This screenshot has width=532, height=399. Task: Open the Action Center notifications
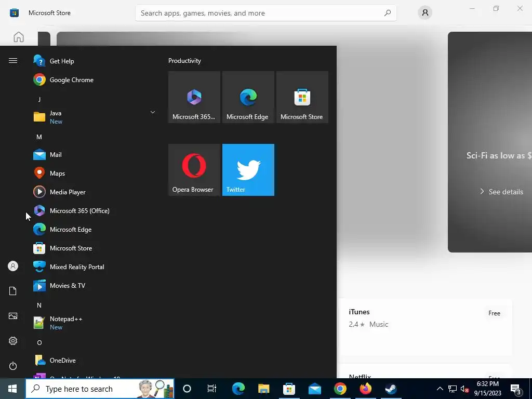point(516,389)
